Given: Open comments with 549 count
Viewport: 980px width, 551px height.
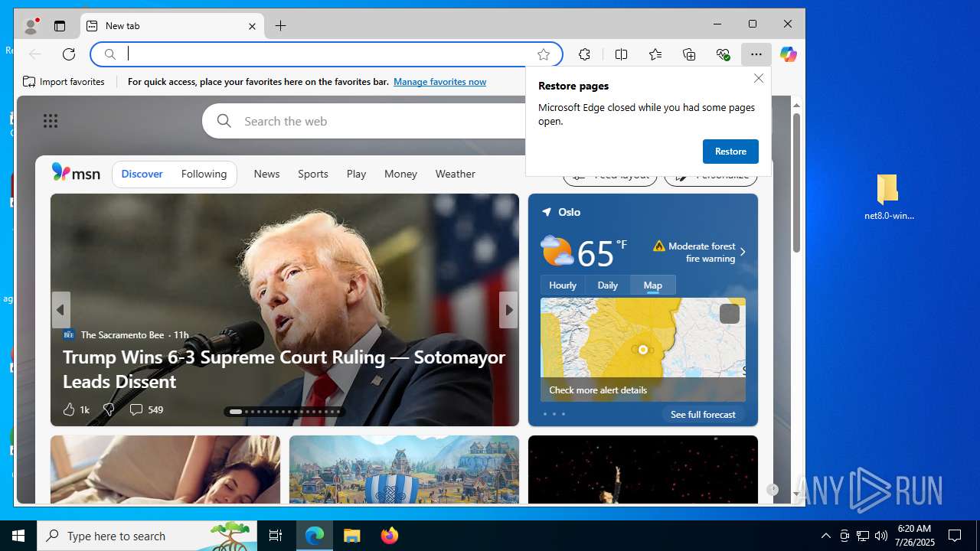Looking at the screenshot, I should [146, 409].
